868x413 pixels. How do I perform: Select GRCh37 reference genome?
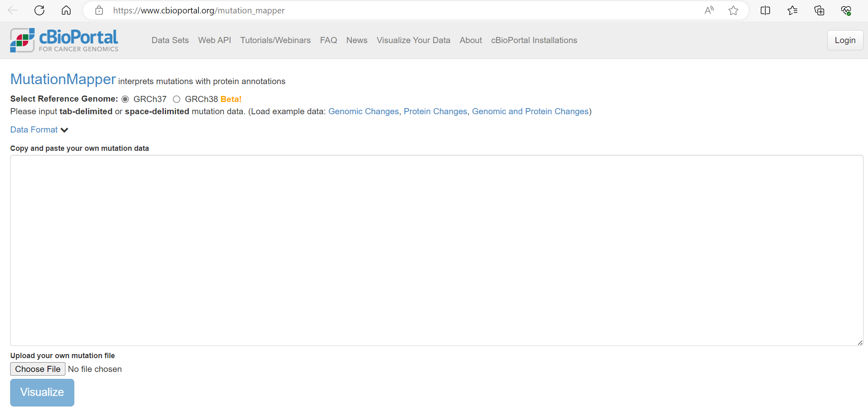tap(125, 99)
